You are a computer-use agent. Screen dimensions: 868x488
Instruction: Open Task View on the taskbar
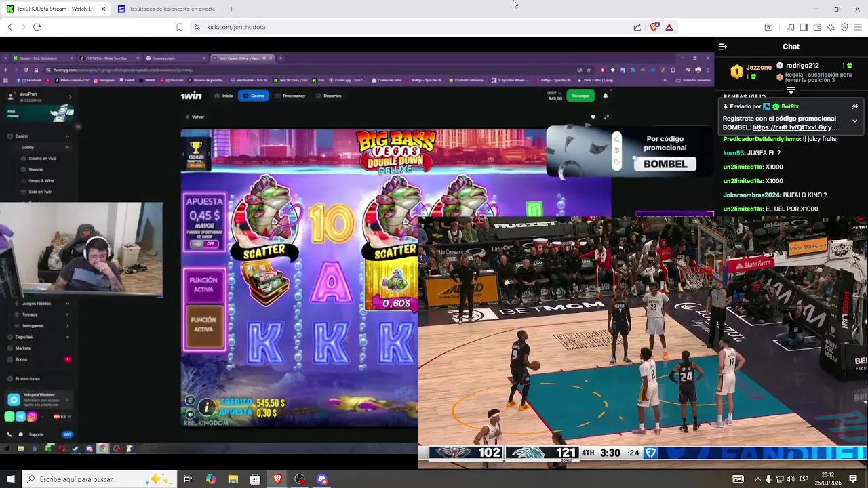[188, 479]
